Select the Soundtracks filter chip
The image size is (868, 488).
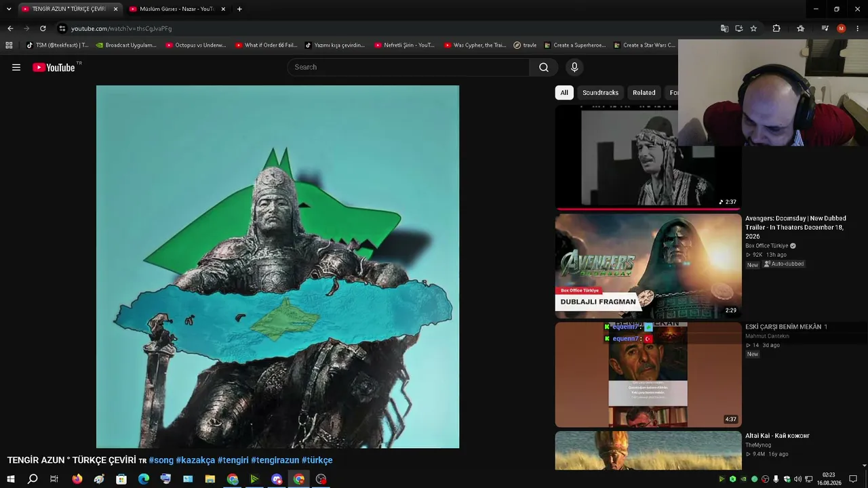(x=600, y=93)
